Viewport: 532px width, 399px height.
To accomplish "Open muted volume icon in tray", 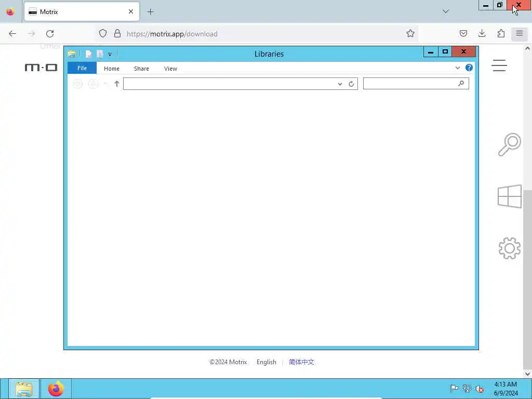I will 480,389.
